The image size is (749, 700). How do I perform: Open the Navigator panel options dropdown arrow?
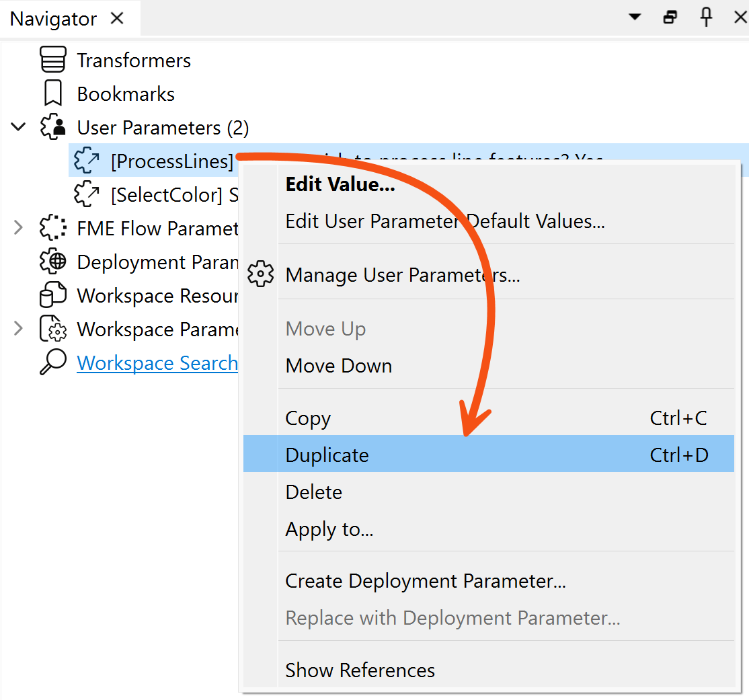(634, 17)
